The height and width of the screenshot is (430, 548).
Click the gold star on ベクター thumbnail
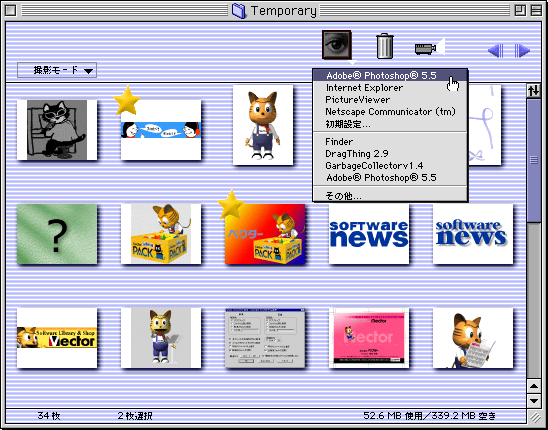tap(231, 205)
